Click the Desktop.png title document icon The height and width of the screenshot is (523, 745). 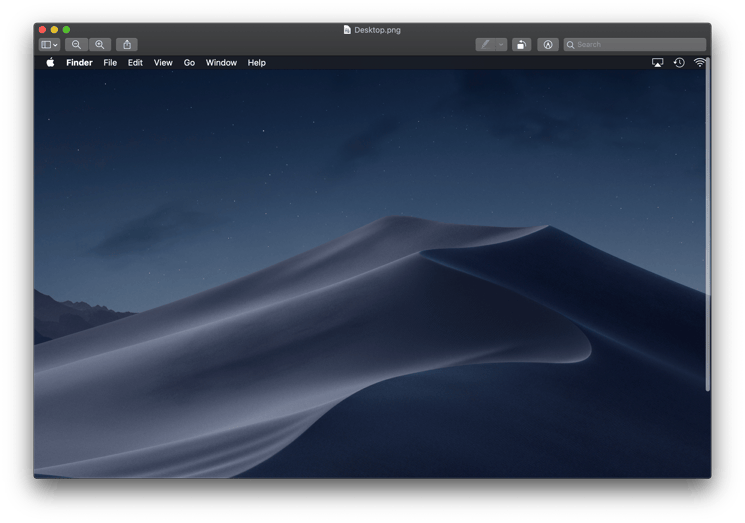coord(347,30)
